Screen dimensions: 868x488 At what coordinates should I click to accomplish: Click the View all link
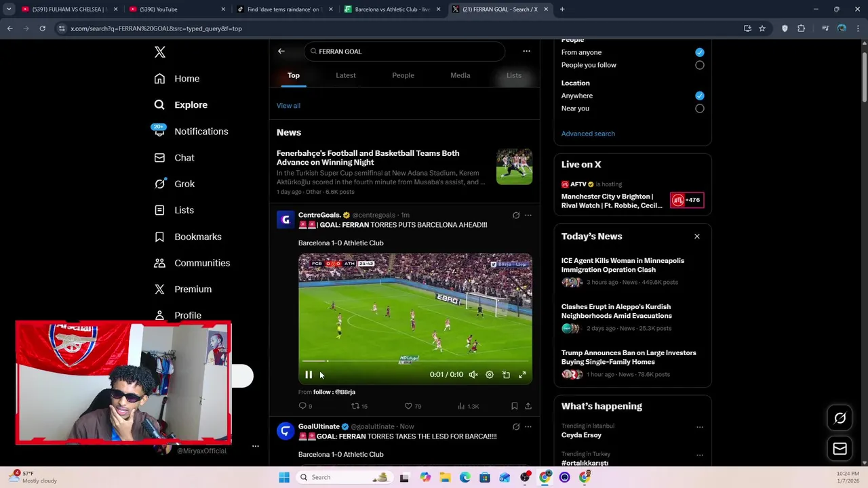tap(288, 106)
